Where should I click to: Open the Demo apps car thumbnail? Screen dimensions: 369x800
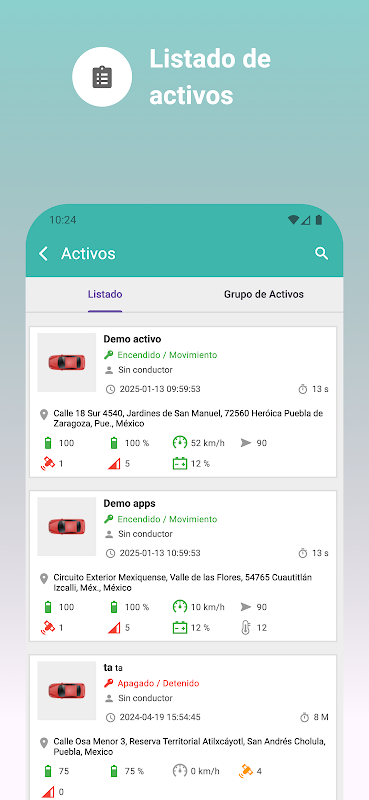67,527
